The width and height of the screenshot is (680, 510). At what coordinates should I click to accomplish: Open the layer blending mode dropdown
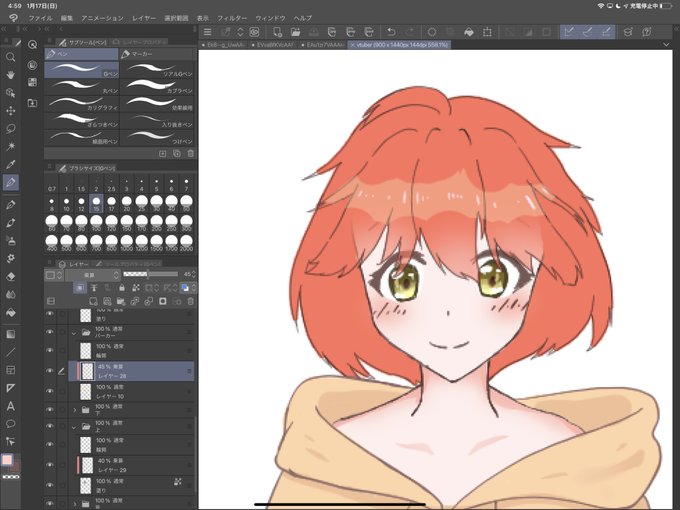click(x=92, y=275)
